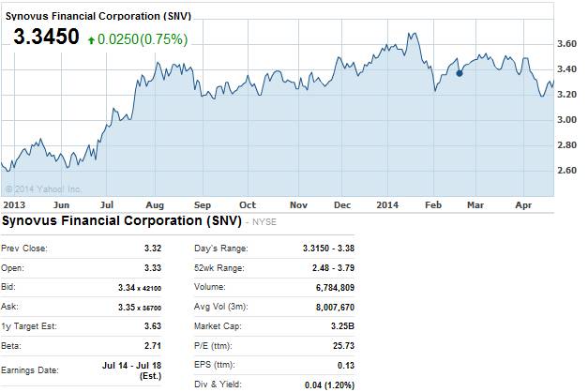
Task: Select the current price 3.3450
Action: tap(46, 37)
